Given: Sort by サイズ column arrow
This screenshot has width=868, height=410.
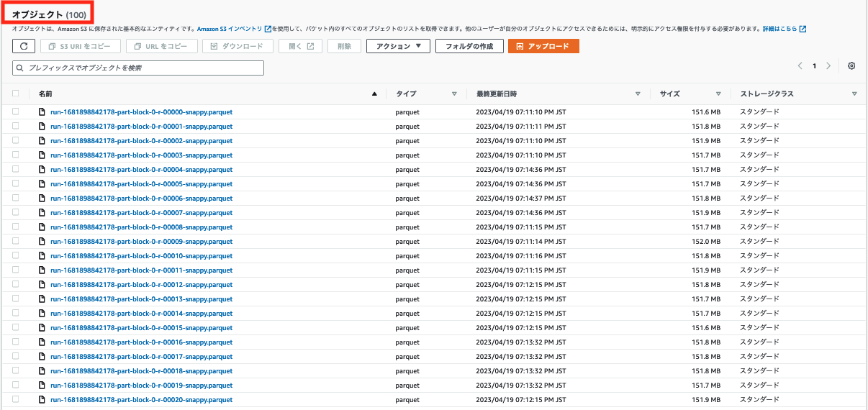Looking at the screenshot, I should 718,94.
